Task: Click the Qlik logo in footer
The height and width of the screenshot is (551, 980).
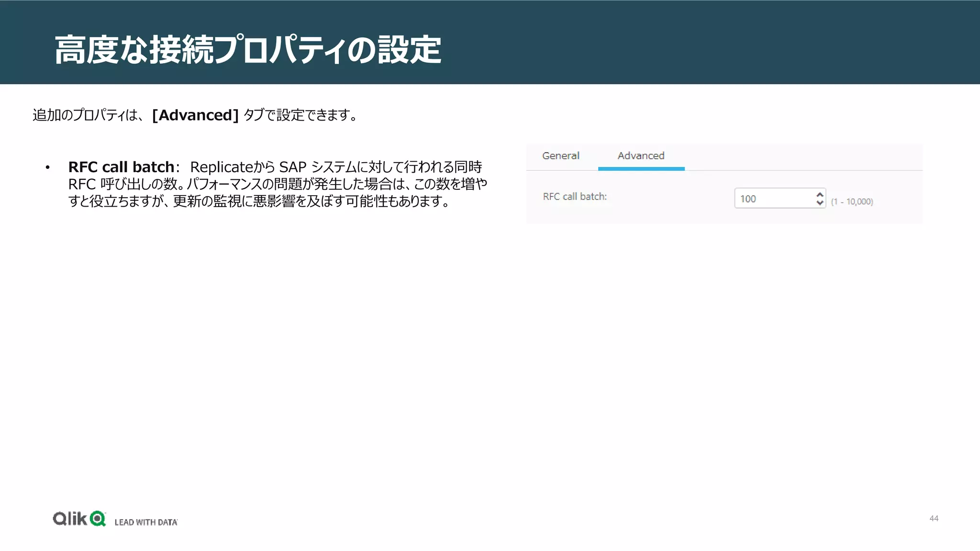Action: click(x=79, y=518)
